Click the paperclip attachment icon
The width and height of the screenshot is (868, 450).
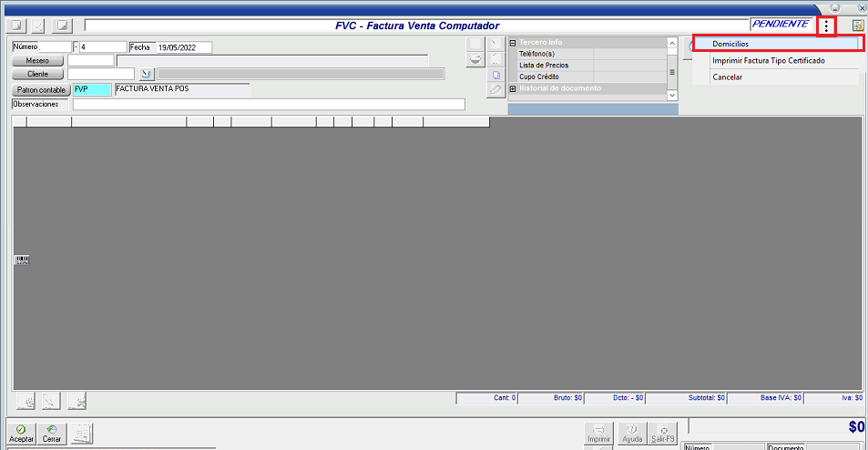coord(495,90)
